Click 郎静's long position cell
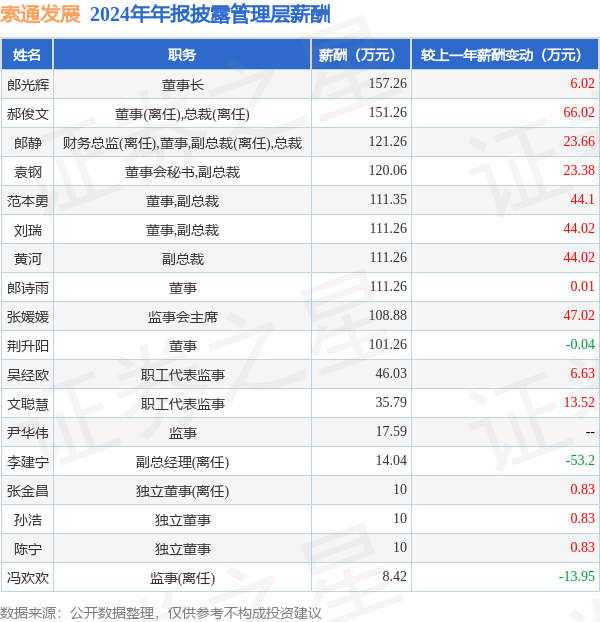This screenshot has width=600, height=622. 182,143
